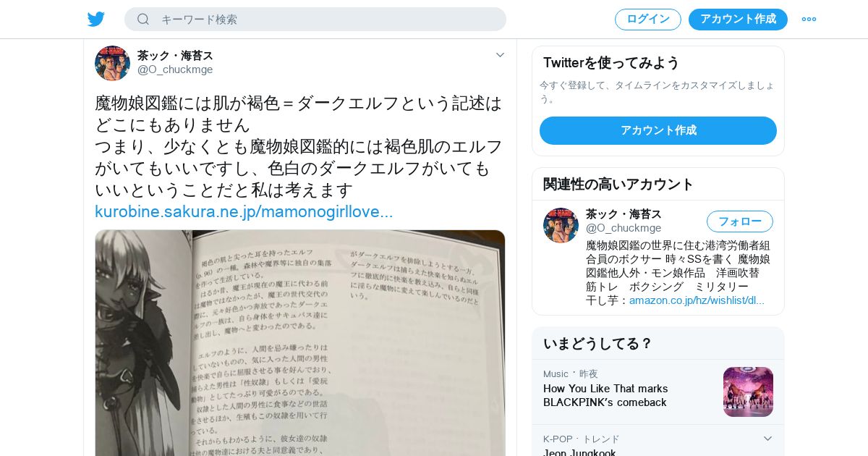Open the kurobine.sakura.ne.jp link
868x456 pixels.
[244, 212]
